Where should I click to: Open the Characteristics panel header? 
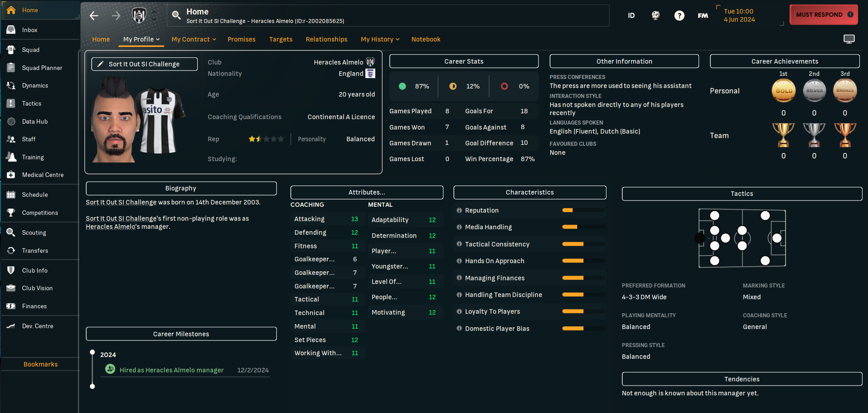[x=530, y=192]
